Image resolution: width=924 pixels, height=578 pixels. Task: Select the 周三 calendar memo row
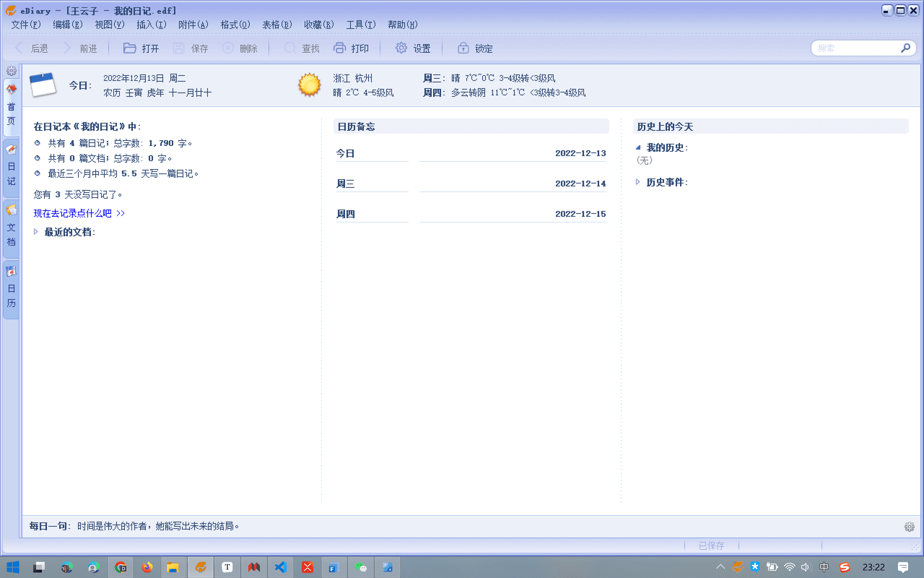pos(471,184)
